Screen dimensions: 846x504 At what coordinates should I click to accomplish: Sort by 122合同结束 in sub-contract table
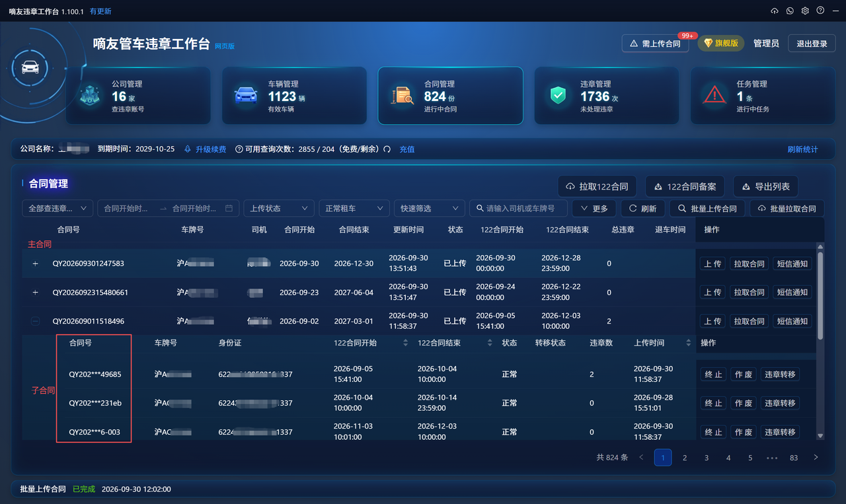coord(490,343)
